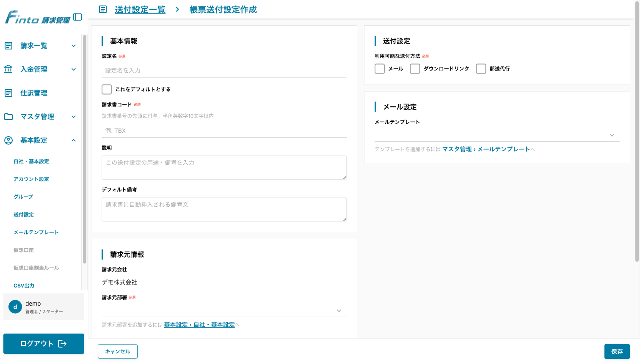The image size is (640, 364).
Task: Expand the 請求一覧 menu chevron
Action: pos(74,46)
